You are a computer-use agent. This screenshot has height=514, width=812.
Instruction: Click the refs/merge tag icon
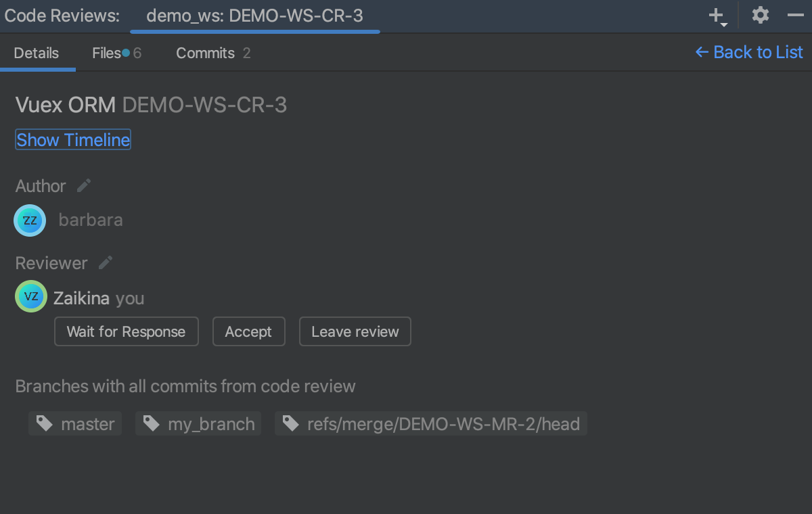click(x=291, y=424)
